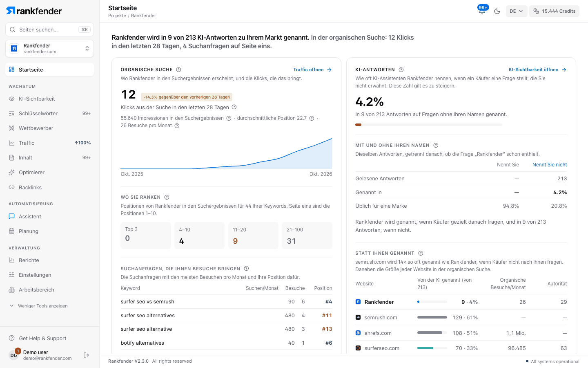Click the botify alternatives keyword row
Image resolution: width=588 pixels, height=368 pixels.
(x=227, y=343)
